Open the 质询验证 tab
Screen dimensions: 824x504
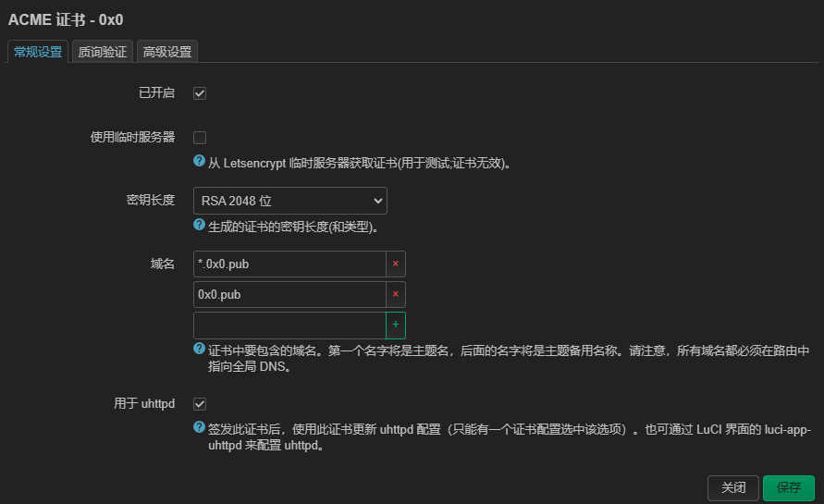point(103,52)
